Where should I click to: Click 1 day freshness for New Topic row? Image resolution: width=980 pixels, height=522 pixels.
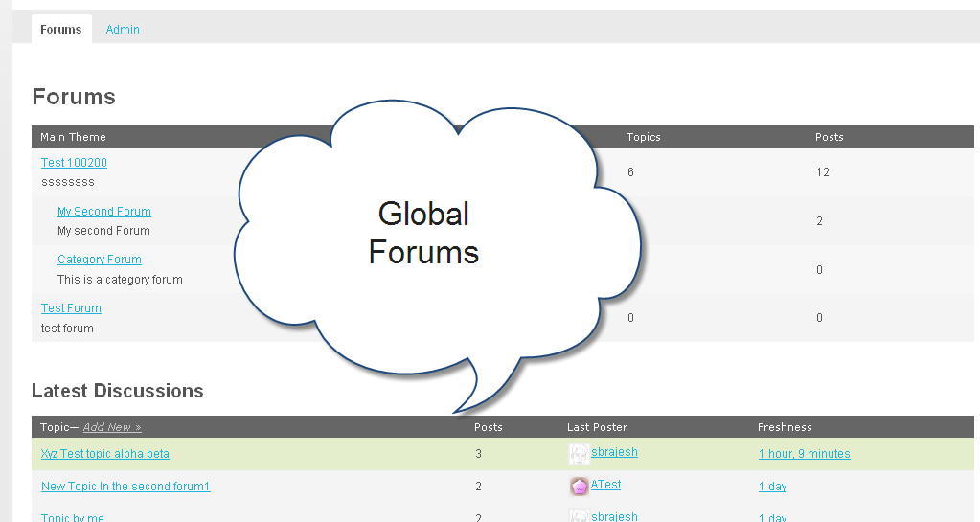(x=772, y=487)
